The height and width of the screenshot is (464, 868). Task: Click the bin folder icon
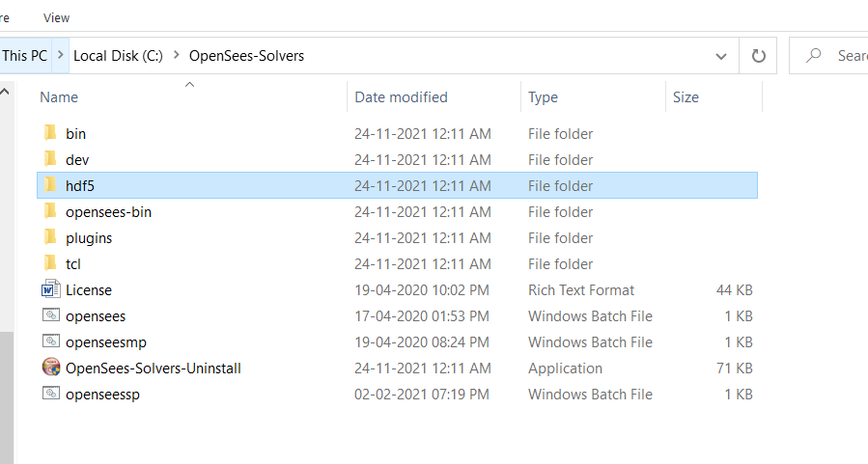tap(50, 133)
